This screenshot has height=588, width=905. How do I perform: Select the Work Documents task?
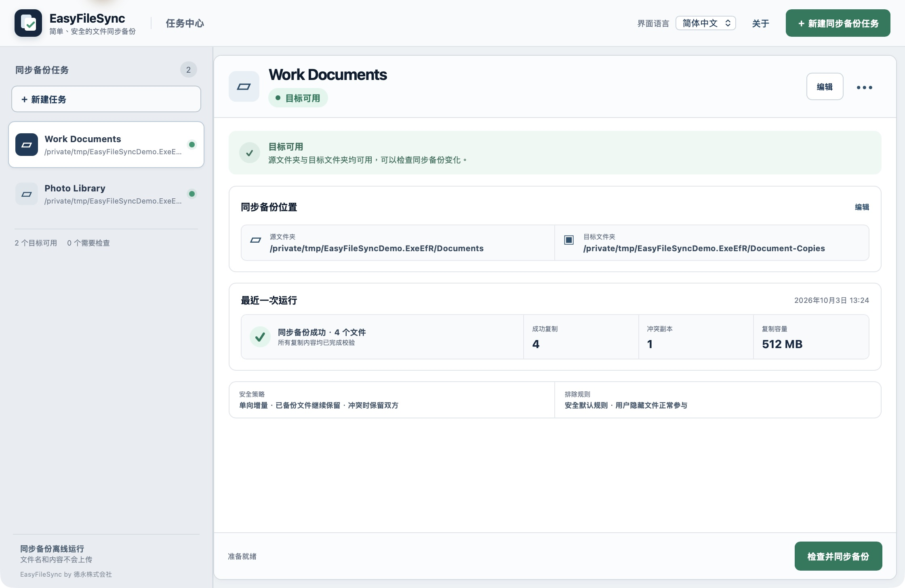coord(106,145)
